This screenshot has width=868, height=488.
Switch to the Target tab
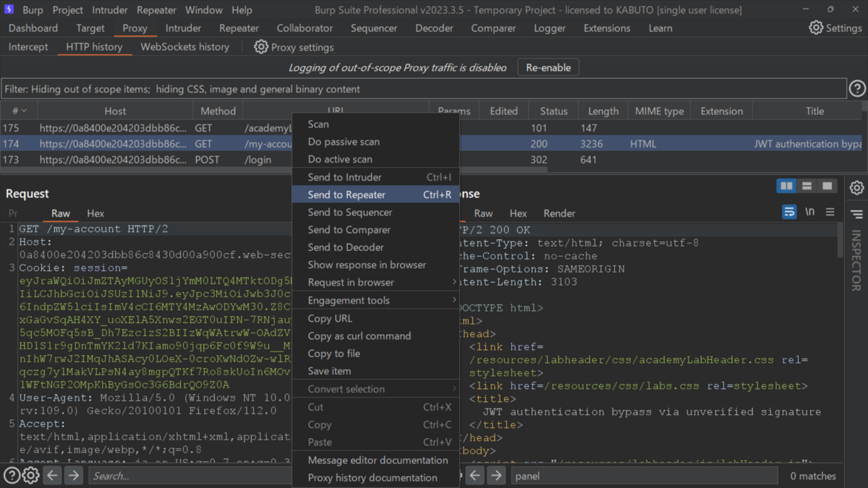(90, 28)
